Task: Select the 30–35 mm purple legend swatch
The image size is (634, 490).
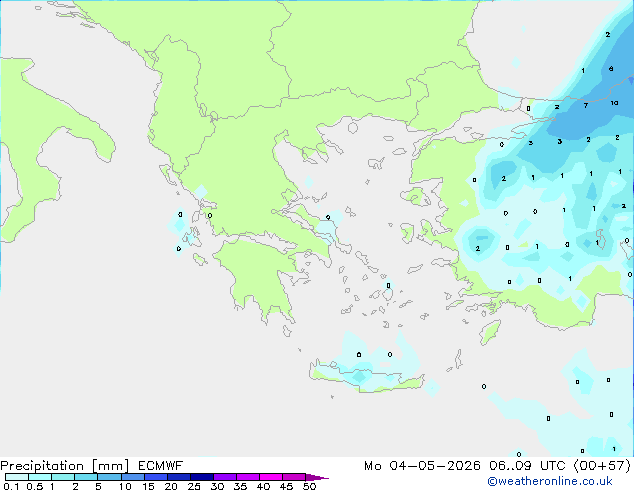Action: click(224, 477)
